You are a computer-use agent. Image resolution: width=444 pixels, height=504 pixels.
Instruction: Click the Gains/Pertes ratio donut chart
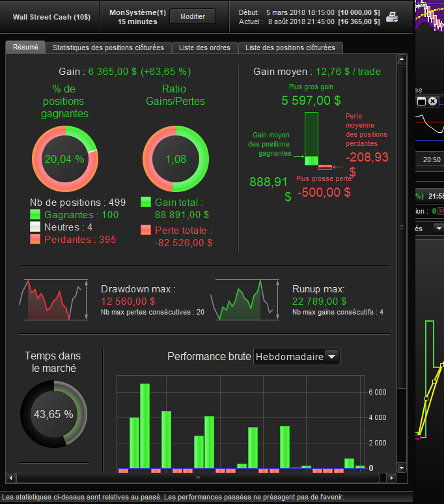coord(176,159)
